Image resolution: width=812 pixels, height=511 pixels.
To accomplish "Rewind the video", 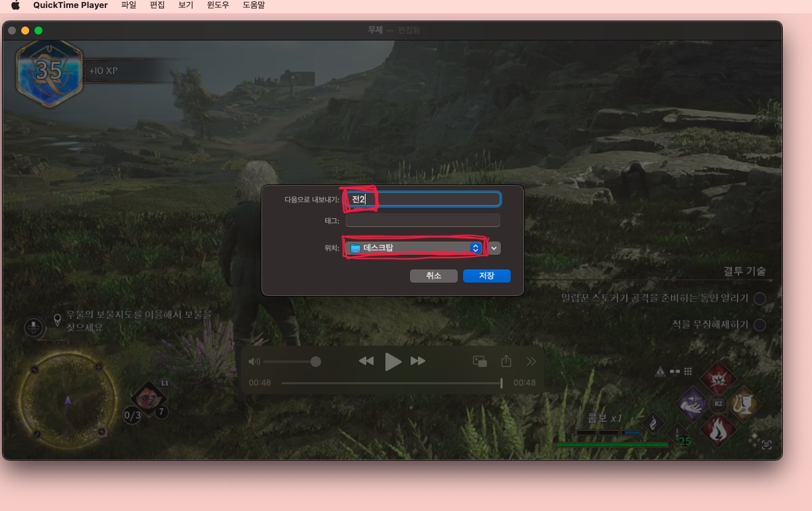I will point(366,361).
